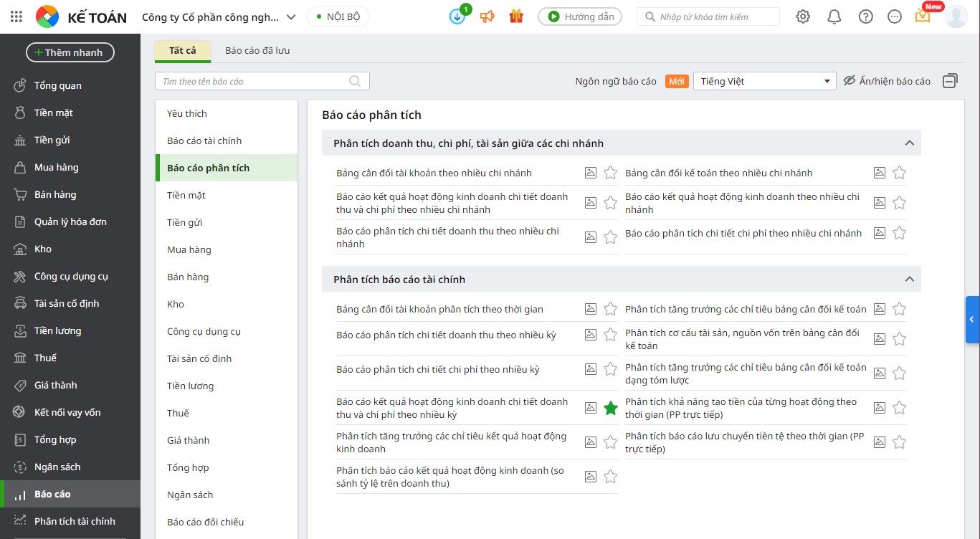The image size is (980, 539).
Task: Open Phân tích tài chính in sidebar
Action: click(70, 521)
